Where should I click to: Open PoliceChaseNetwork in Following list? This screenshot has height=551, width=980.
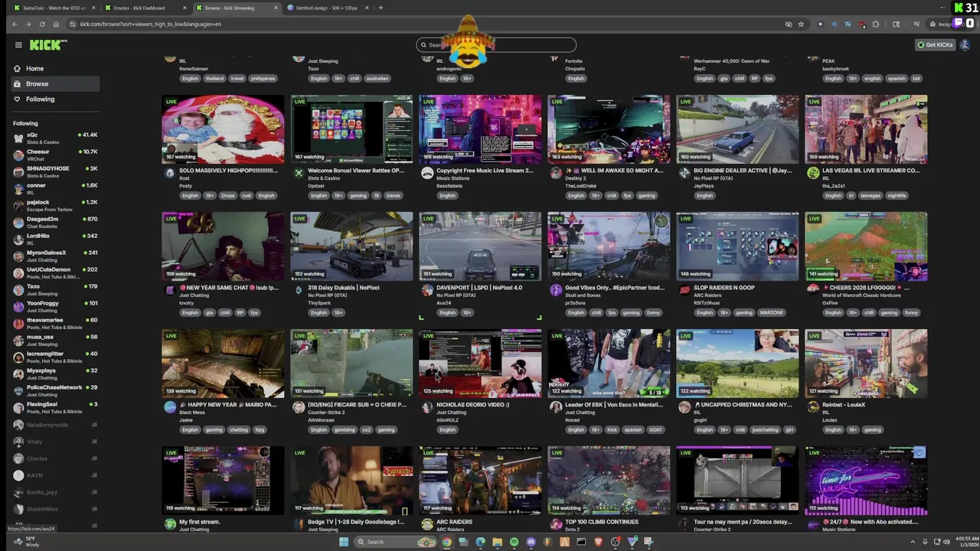(55, 390)
